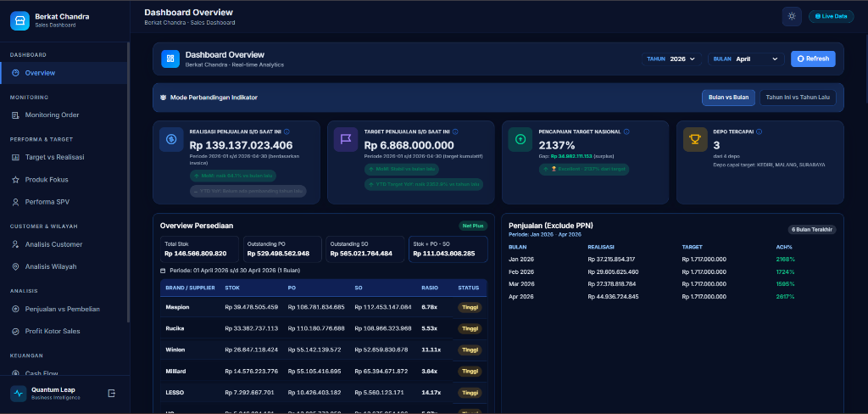Click the Excellent 2137% dari target badge
The image size is (868, 414).
[583, 170]
